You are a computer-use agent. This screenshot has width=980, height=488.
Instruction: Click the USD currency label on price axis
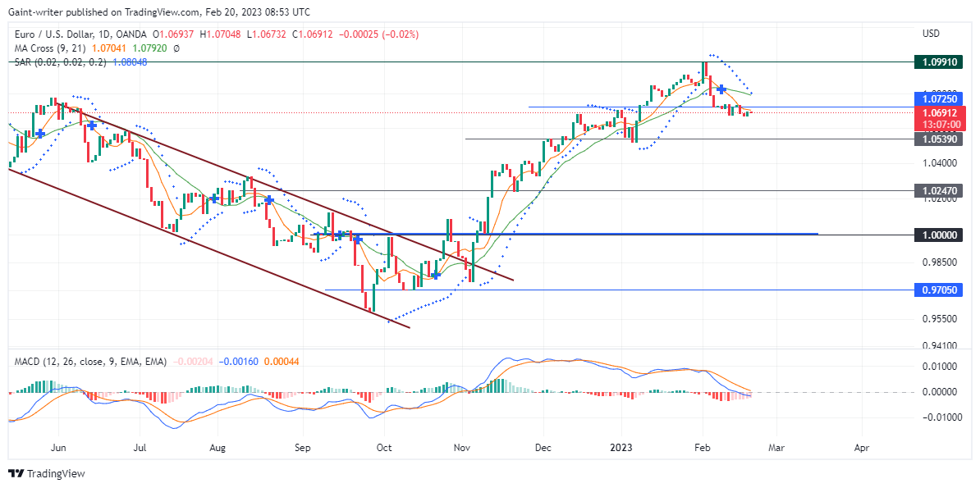tap(932, 33)
